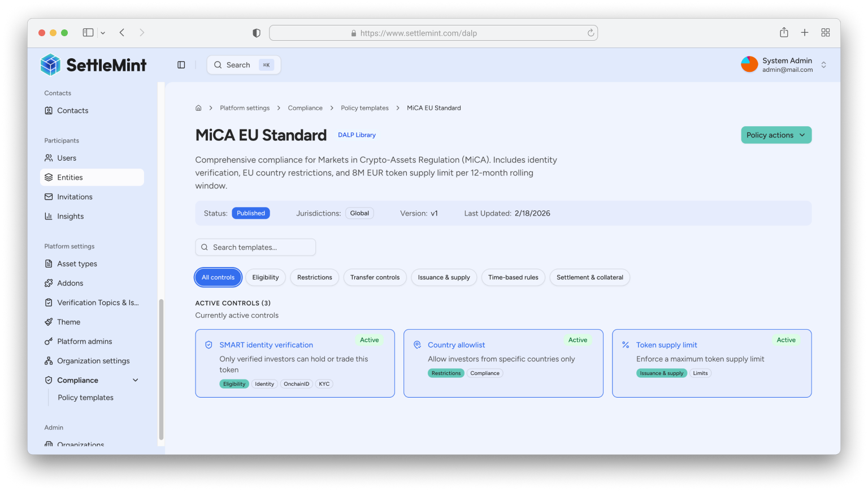Image resolution: width=868 pixels, height=491 pixels.
Task: Click the Search templates input field
Action: (x=255, y=247)
